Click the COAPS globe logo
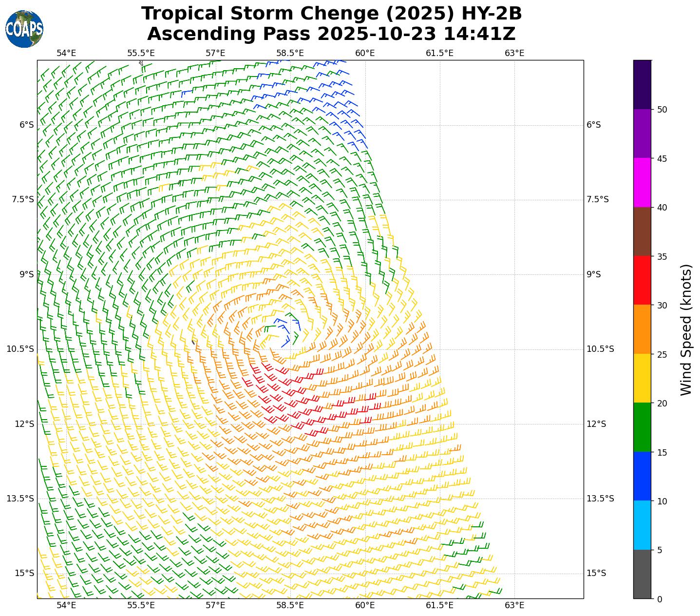 coord(24,29)
